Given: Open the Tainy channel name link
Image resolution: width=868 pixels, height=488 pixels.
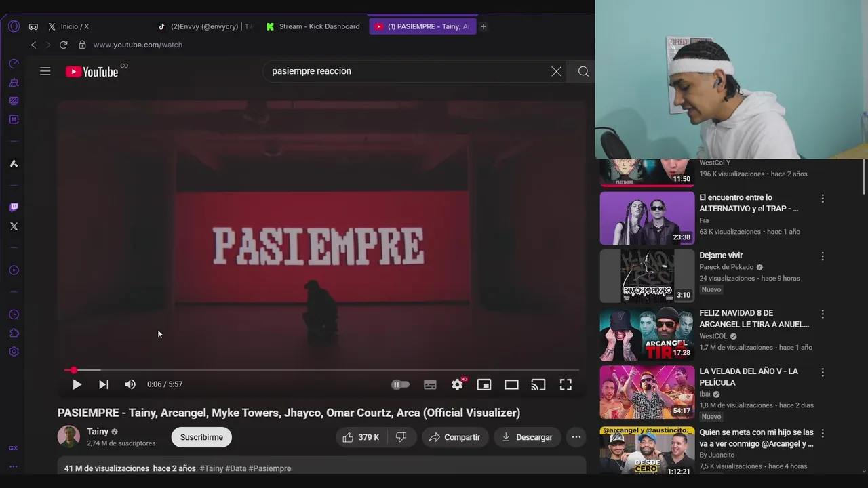Looking at the screenshot, I should click(98, 432).
